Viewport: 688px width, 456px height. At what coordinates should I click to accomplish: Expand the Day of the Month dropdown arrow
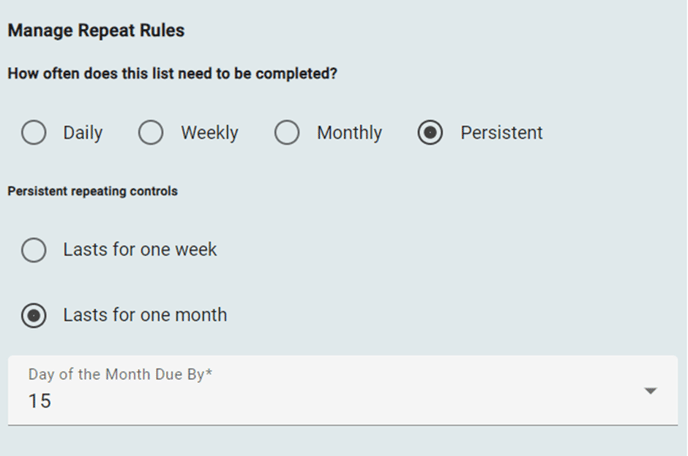651,391
